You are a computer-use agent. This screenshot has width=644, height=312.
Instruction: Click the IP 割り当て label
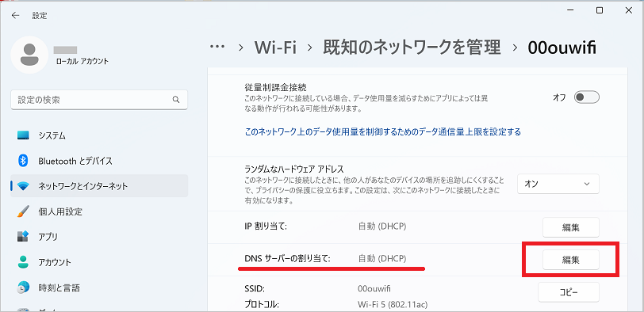266,226
